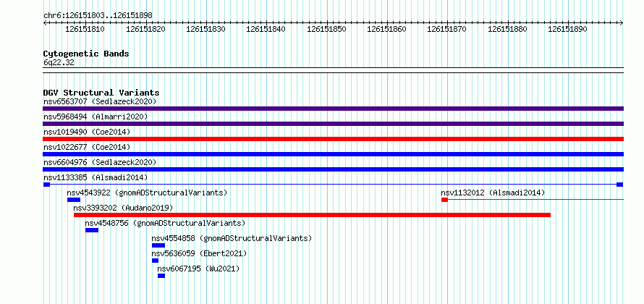This screenshot has width=644, height=304.
Task: Select the nsv5968494 purple variant bar
Action: click(333, 124)
